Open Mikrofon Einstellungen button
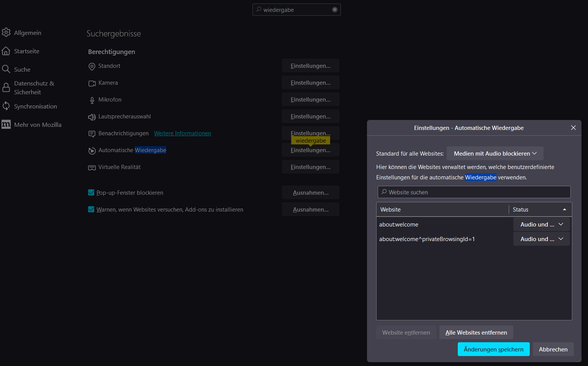 coord(311,99)
